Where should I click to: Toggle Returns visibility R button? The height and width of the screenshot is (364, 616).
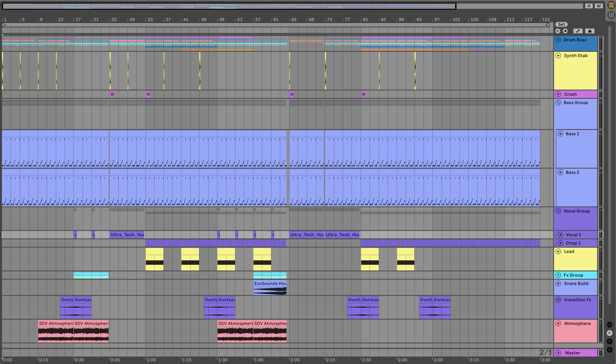(609, 333)
